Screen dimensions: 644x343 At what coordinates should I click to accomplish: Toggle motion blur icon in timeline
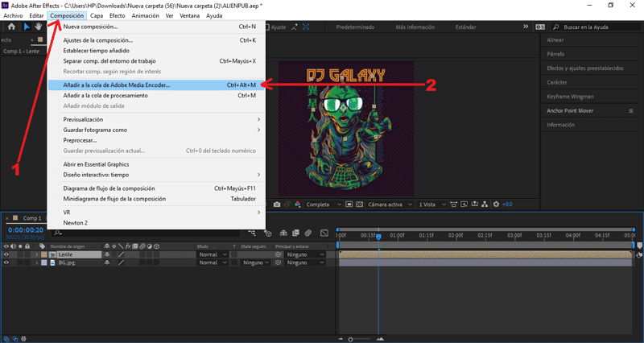tap(308, 233)
